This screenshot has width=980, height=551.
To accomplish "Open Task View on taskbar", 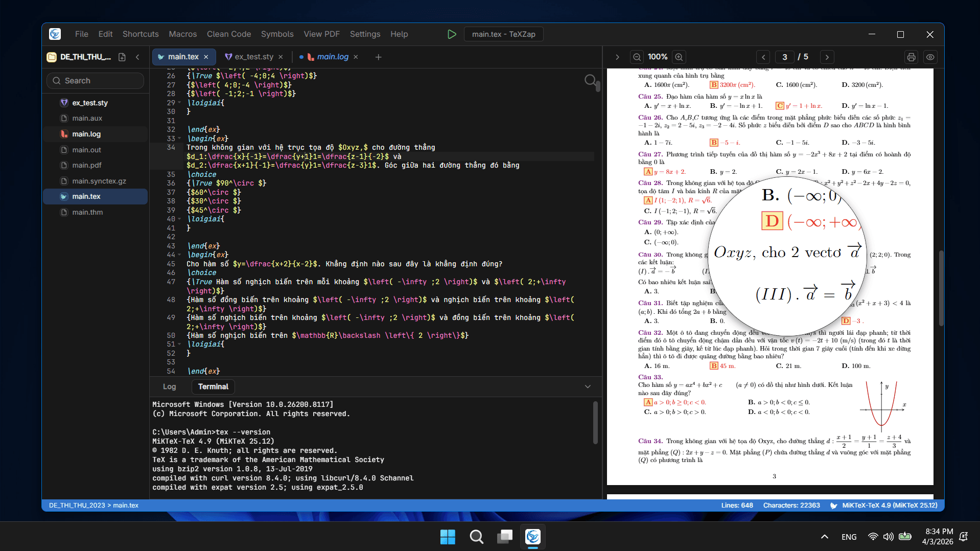I will pyautogui.click(x=505, y=537).
